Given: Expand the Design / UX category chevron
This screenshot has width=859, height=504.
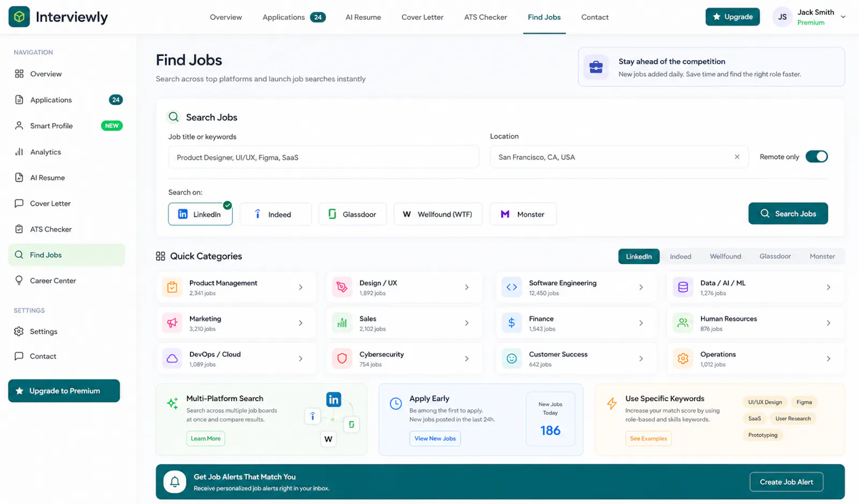Looking at the screenshot, I should 467,288.
